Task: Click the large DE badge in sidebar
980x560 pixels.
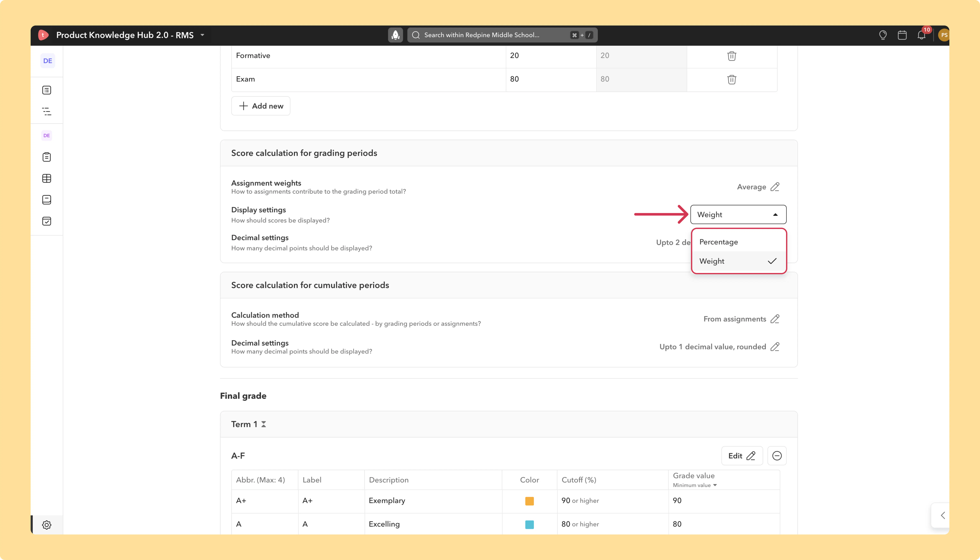Action: pos(48,61)
